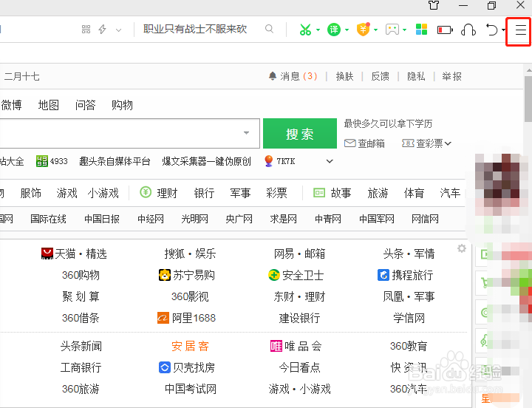
Task: Open the 理财 category with yen icon
Action: click(159, 193)
